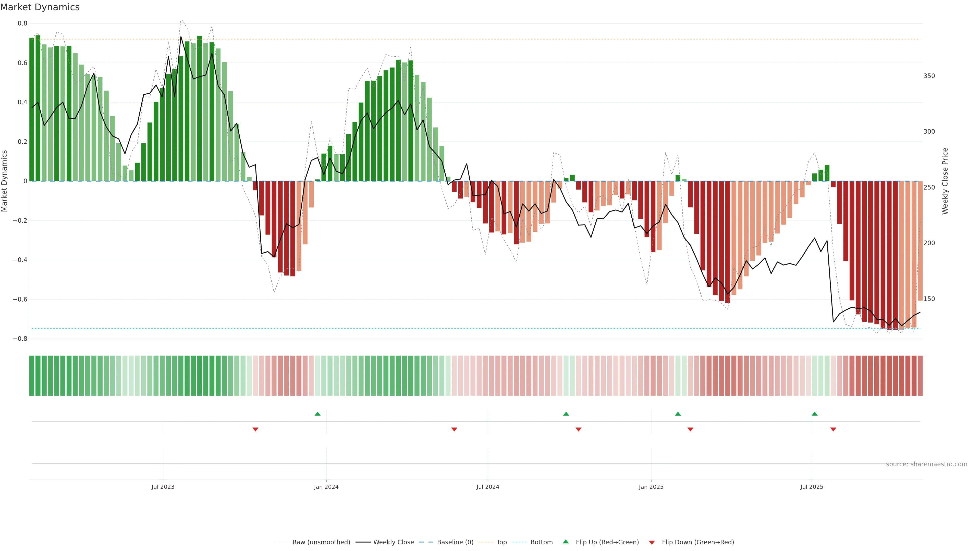The height and width of the screenshot is (551, 980).
Task: Click the green flip-up triangle before Jan 2024
Action: (318, 414)
